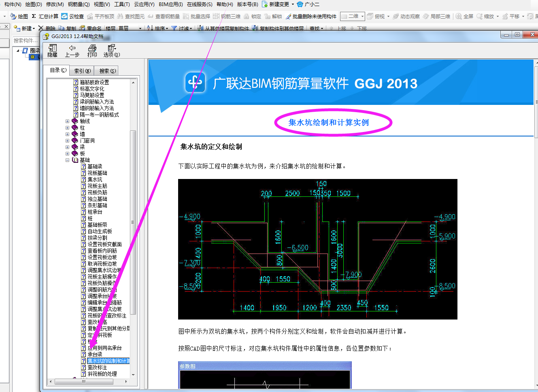Open the 承台梁 help topic
Screen dimensions: 538x392
95,354
